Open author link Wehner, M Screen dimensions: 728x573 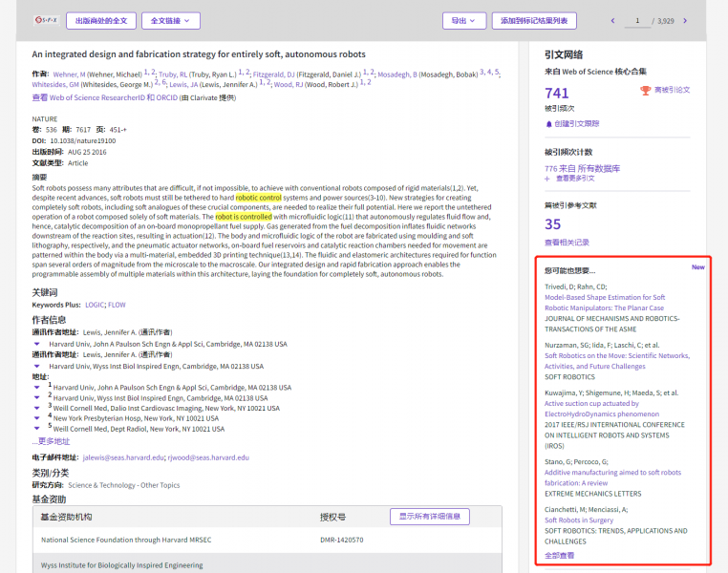tap(69, 74)
